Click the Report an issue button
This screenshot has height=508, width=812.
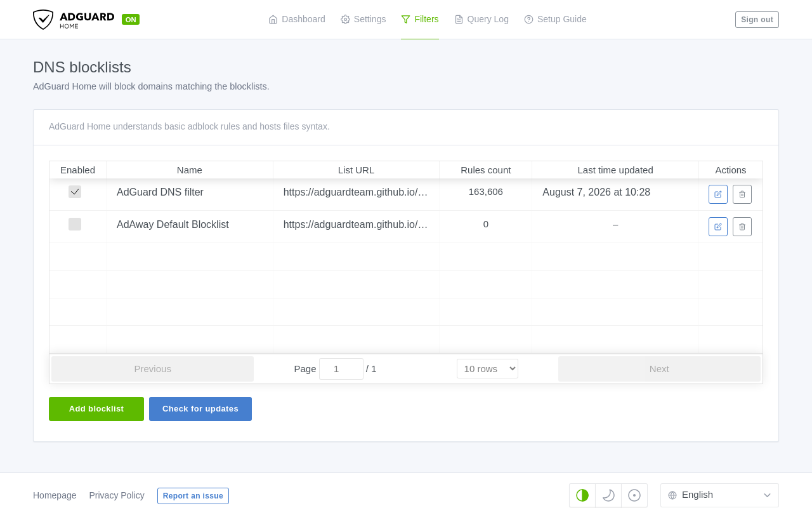tap(193, 496)
